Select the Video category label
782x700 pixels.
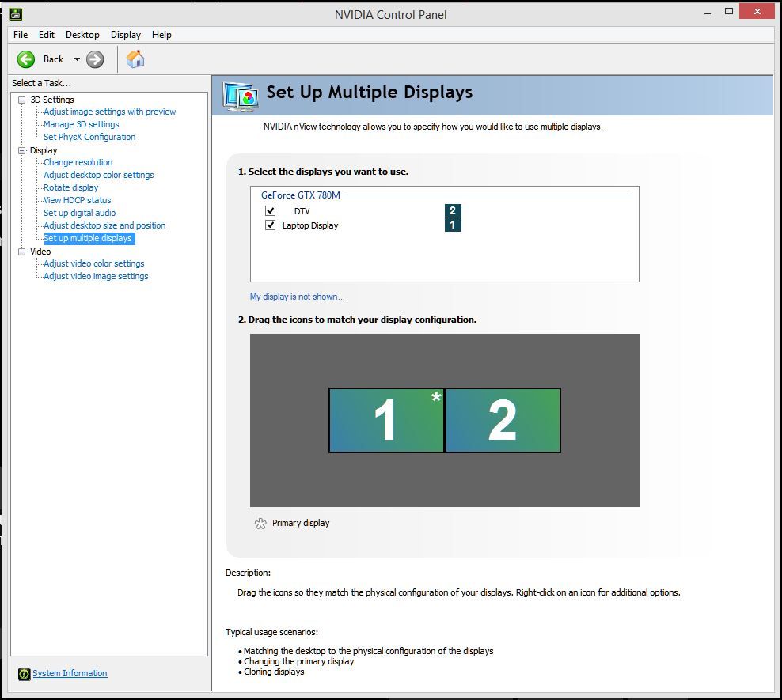[40, 252]
